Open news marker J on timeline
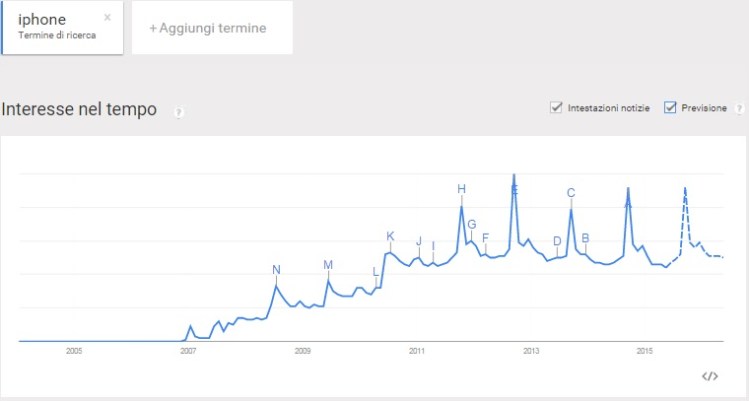Screen dimensions: 749x401 pos(419,241)
